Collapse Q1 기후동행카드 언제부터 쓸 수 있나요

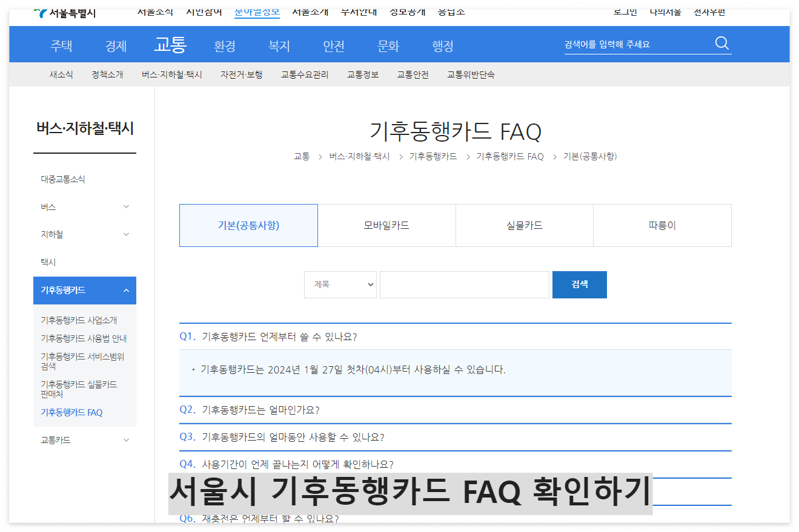[455, 337]
